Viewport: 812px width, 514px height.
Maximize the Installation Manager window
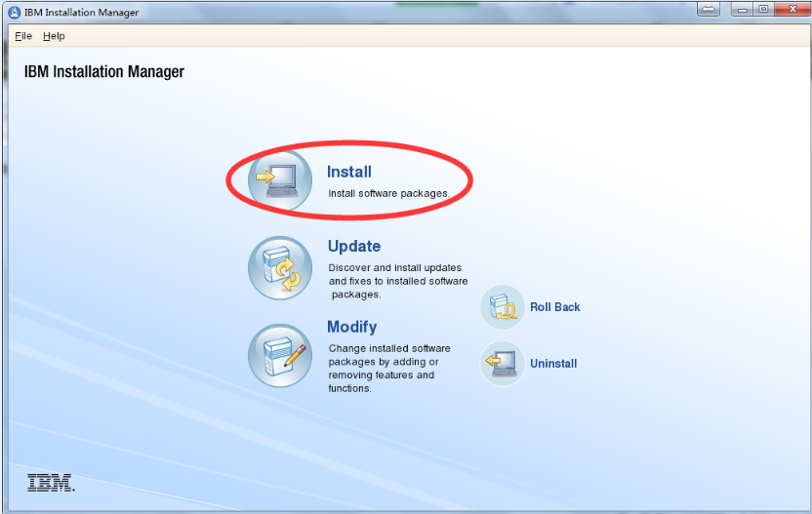point(763,10)
